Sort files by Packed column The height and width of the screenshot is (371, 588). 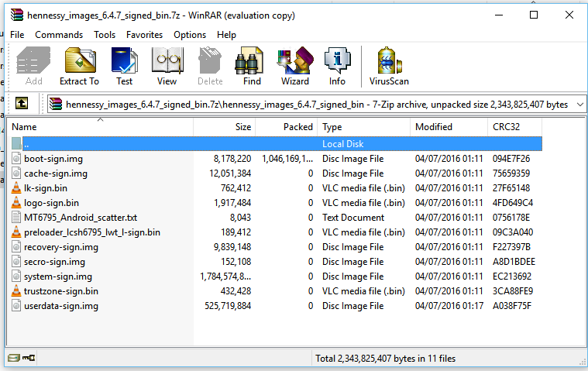pyautogui.click(x=287, y=127)
